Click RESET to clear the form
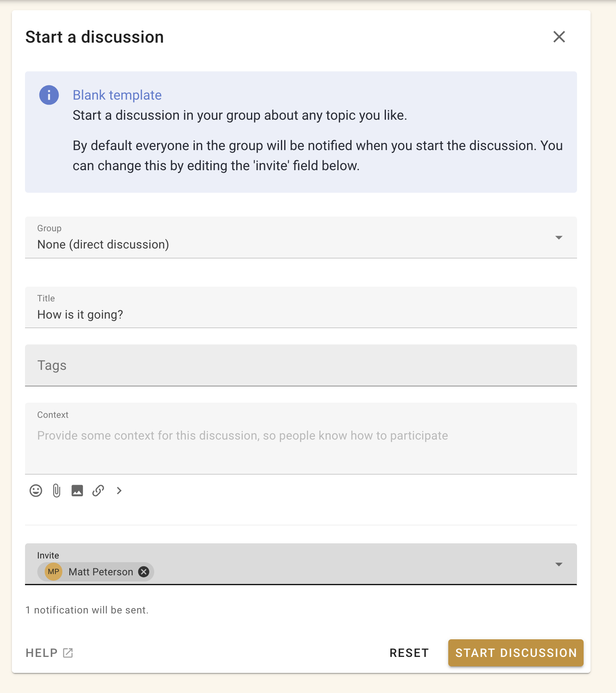 tap(409, 652)
